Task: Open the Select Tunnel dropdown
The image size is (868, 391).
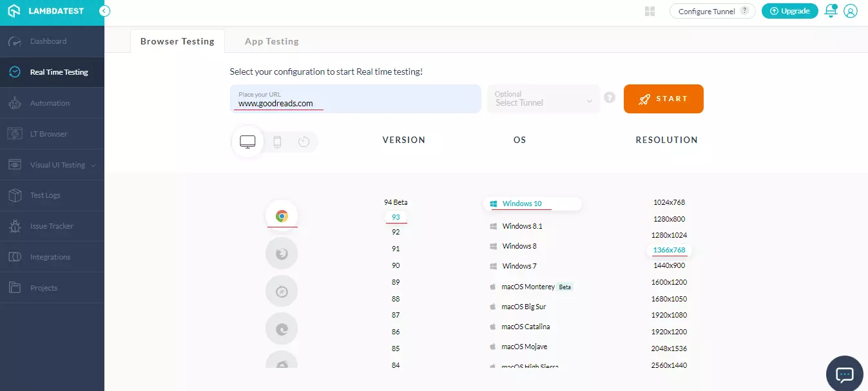Action: click(543, 99)
